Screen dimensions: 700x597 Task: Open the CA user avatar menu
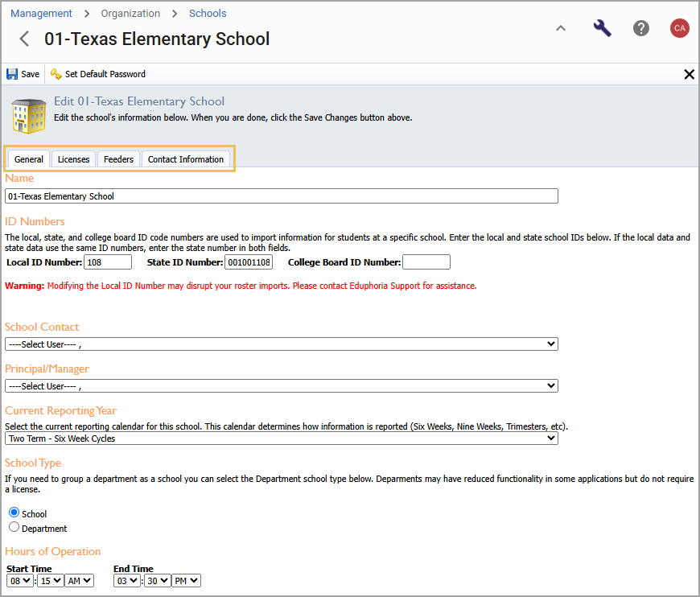(x=679, y=28)
